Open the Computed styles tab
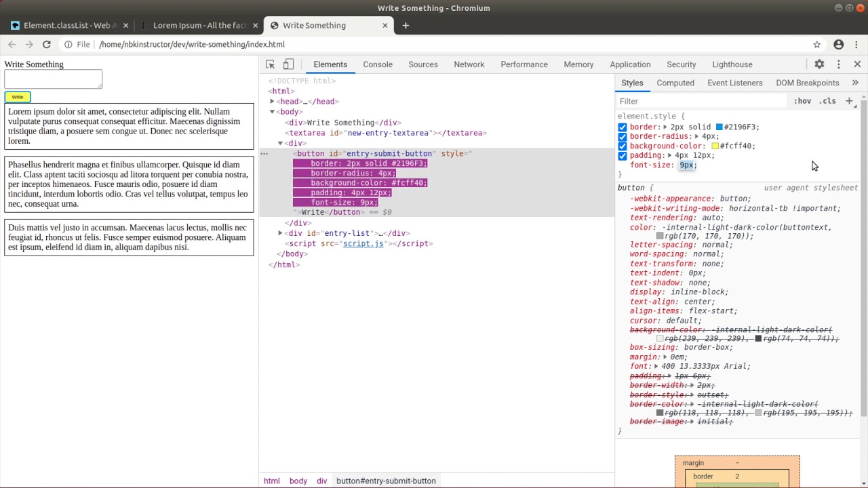The height and width of the screenshot is (488, 868). tap(675, 83)
